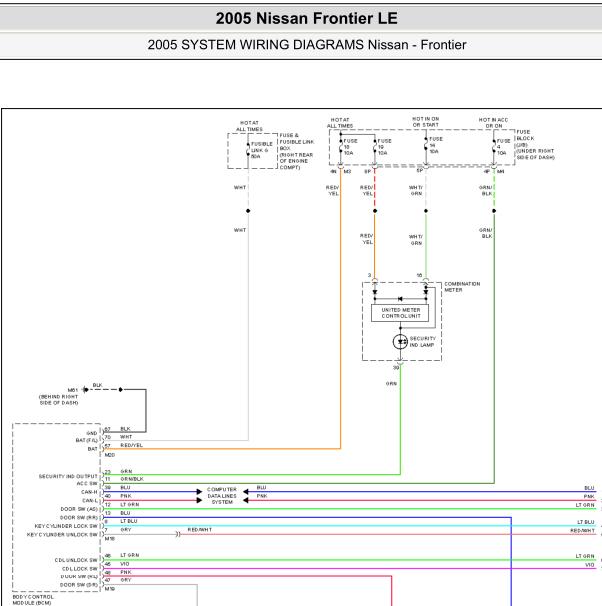
Task: Click the splice dot on the WHT wire
Action: 248,211
